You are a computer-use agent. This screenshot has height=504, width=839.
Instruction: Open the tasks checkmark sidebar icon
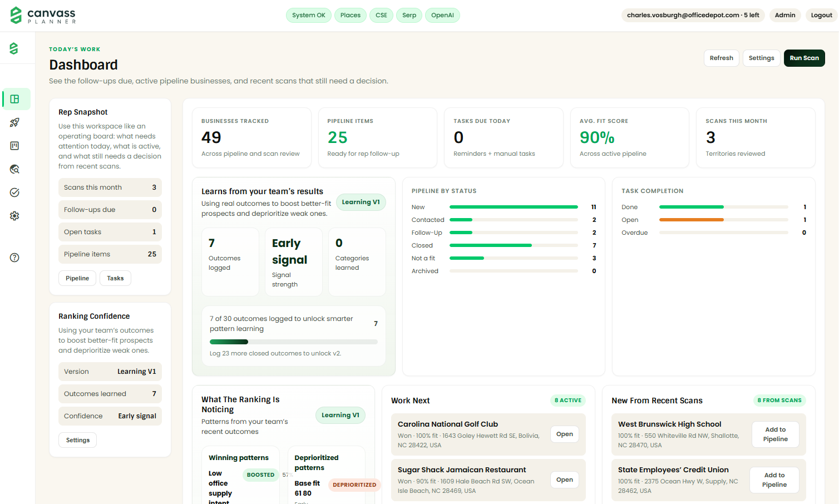pyautogui.click(x=15, y=192)
